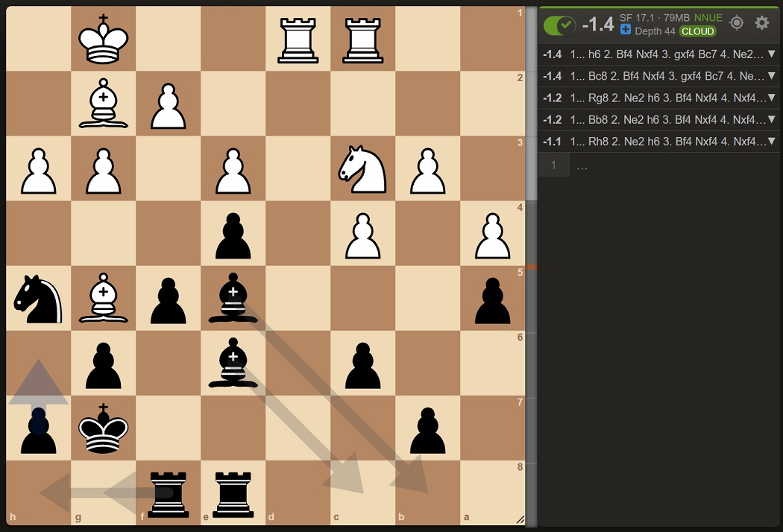Screen dimensions: 783x532
Task: Select the white pawn on g3
Action: [104, 171]
